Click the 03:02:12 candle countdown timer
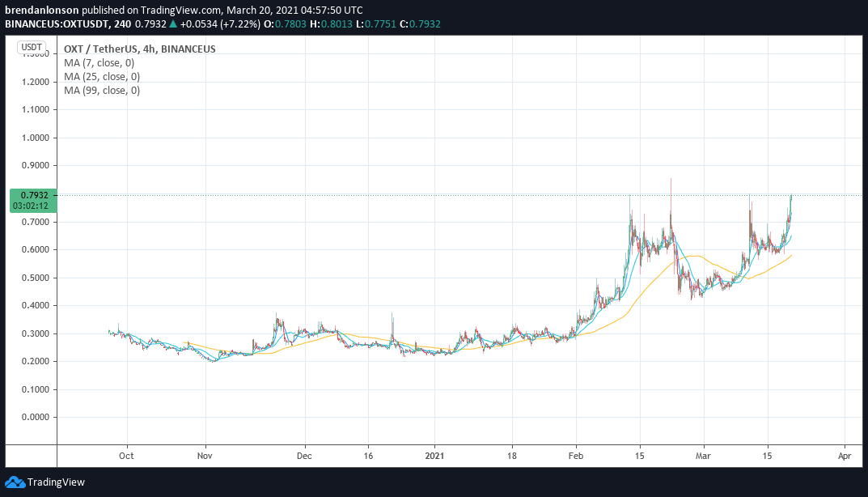868x497 pixels. pos(31,206)
